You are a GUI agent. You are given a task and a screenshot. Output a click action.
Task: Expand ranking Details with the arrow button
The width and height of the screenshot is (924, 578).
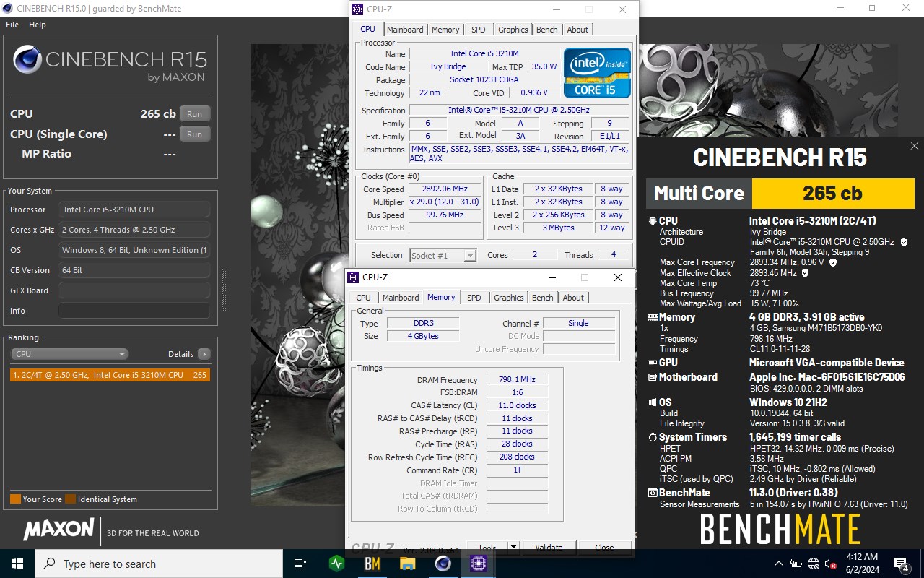click(x=204, y=354)
